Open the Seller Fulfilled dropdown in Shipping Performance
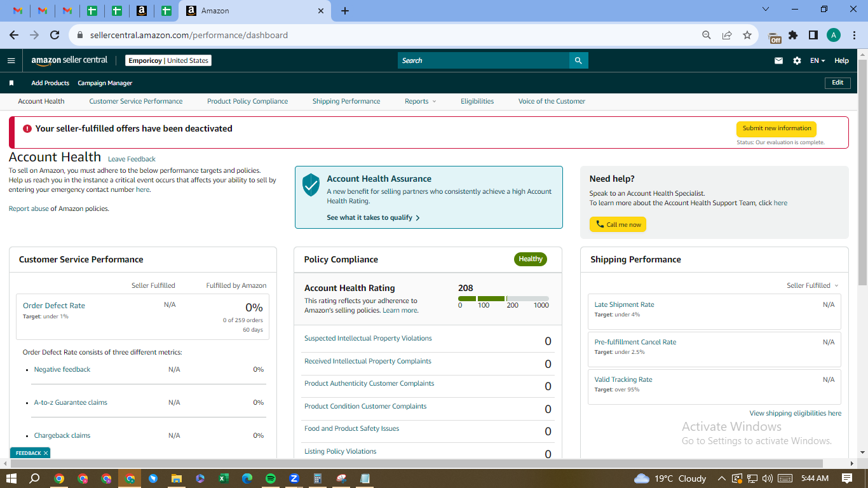Screen dimensions: 868x488 tap(813, 286)
